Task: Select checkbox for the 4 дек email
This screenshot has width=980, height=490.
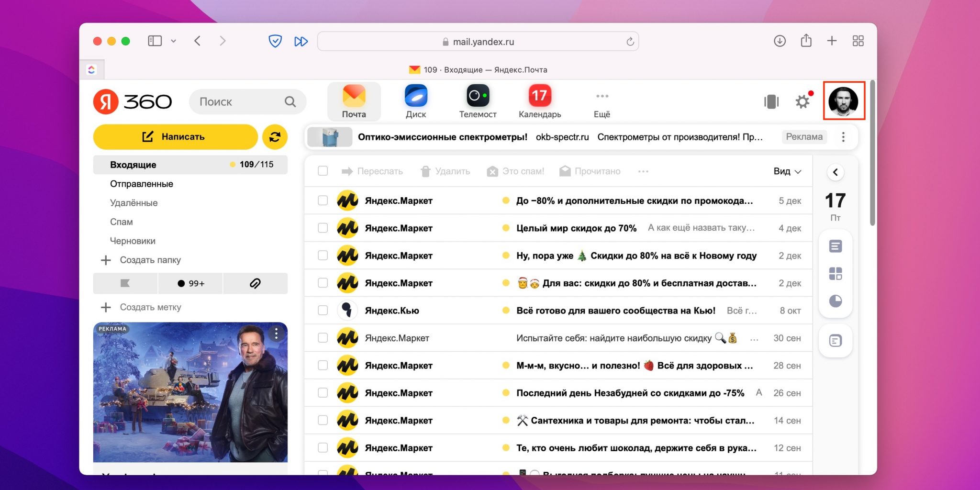Action: pos(323,228)
